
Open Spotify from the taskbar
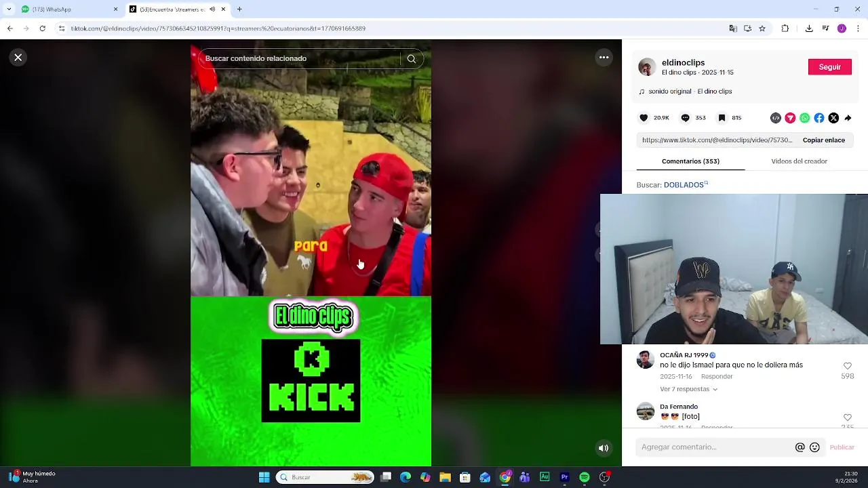[x=584, y=477]
